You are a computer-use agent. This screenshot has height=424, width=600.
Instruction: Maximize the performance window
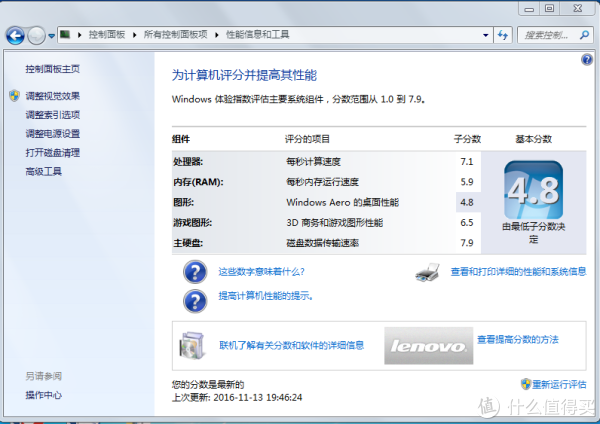[x=549, y=8]
